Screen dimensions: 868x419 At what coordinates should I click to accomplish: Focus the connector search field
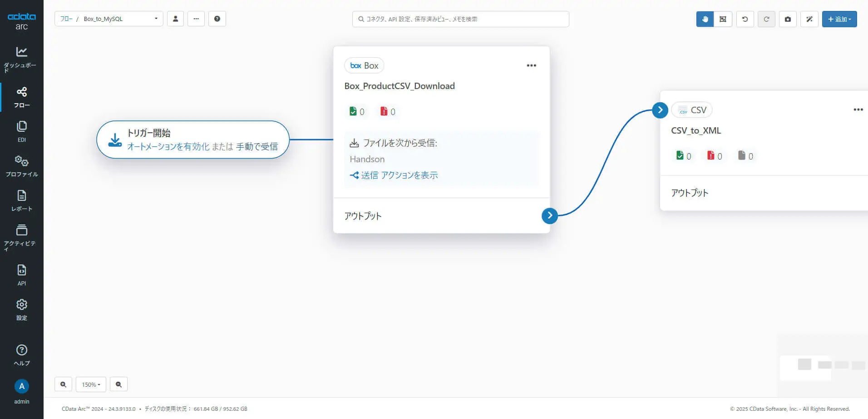[460, 19]
